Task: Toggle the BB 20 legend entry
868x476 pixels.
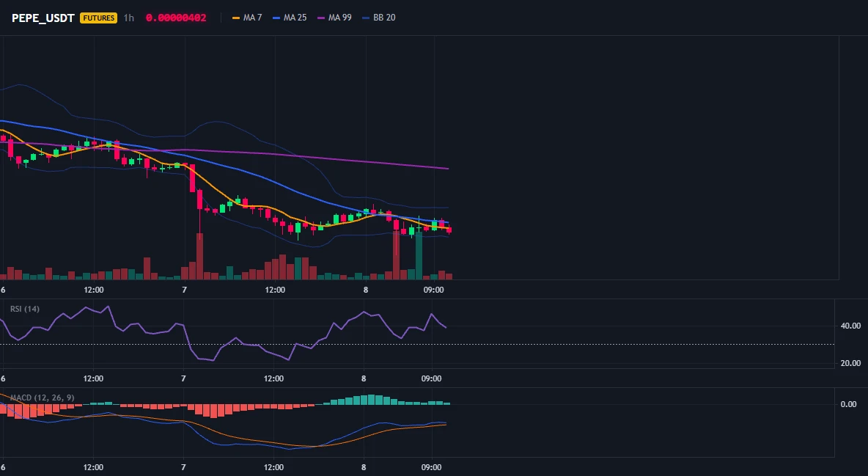Action: coord(378,18)
